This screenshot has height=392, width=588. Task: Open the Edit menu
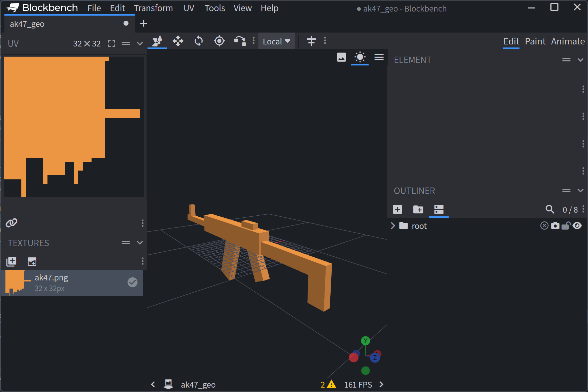tap(117, 8)
